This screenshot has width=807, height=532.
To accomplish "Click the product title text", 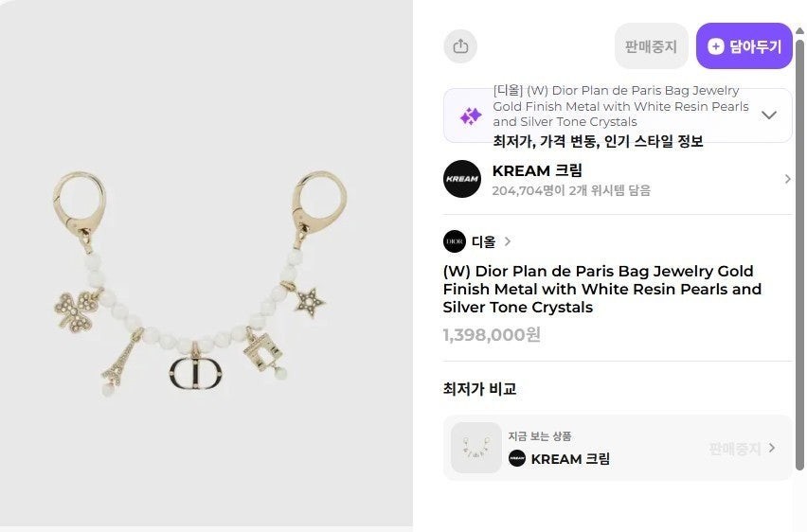I will pos(602,289).
